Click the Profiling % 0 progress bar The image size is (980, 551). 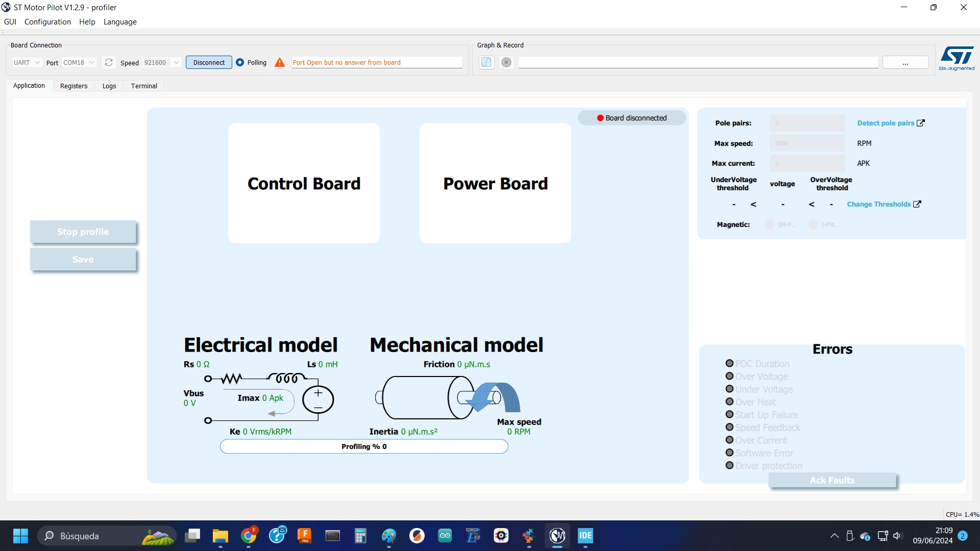tap(364, 446)
